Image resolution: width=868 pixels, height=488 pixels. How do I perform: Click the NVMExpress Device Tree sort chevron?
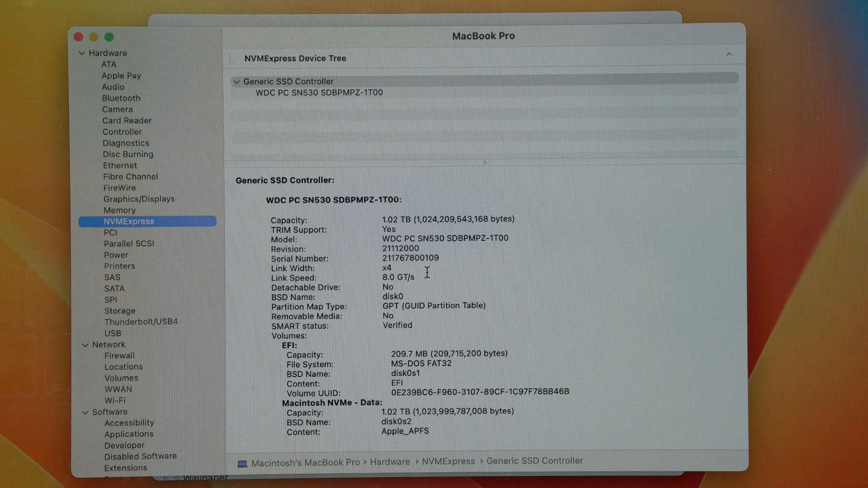pos(729,54)
